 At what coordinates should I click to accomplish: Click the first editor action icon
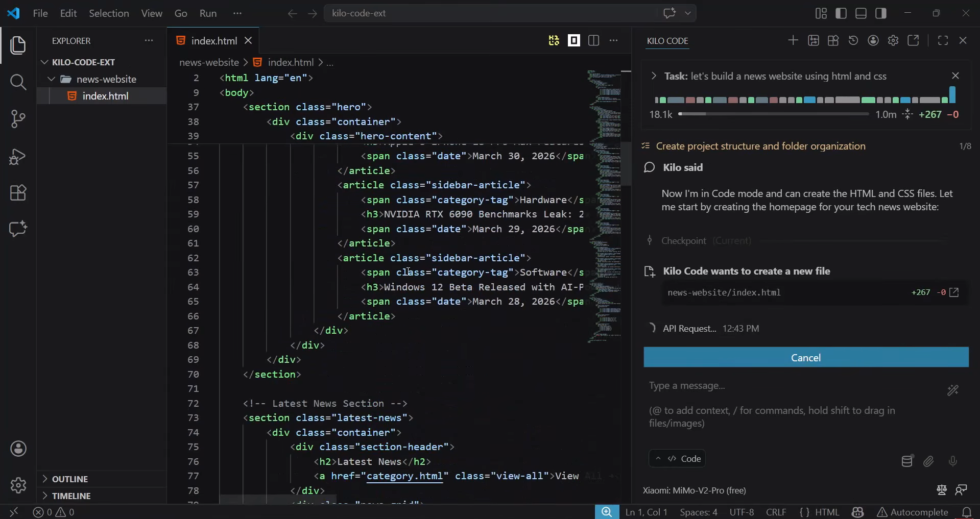[554, 40]
